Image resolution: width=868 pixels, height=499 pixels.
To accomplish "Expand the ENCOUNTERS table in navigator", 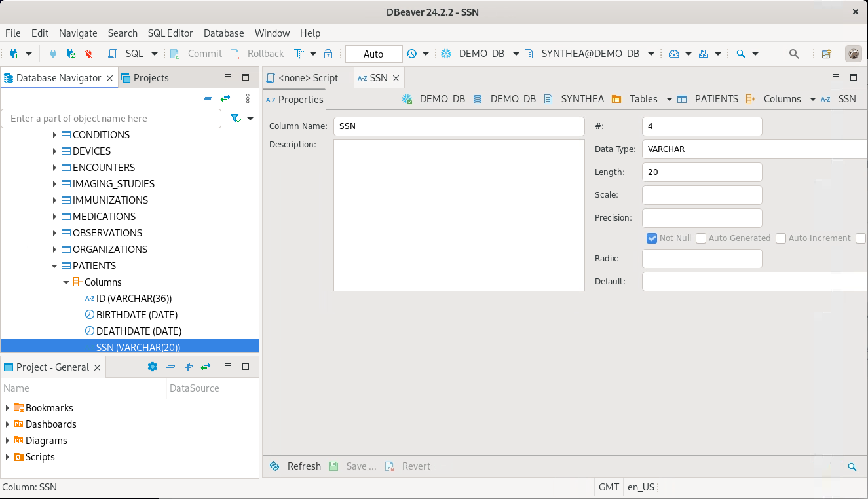I will pyautogui.click(x=54, y=168).
